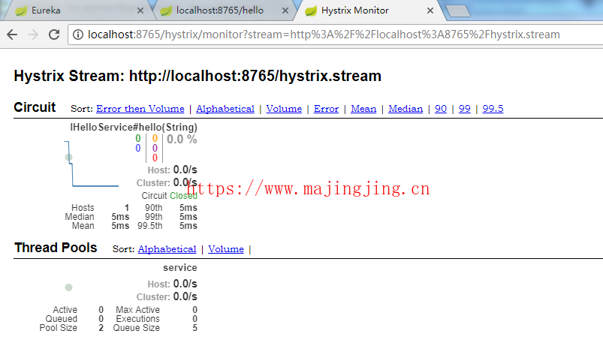Click the Max Active label

point(137,310)
